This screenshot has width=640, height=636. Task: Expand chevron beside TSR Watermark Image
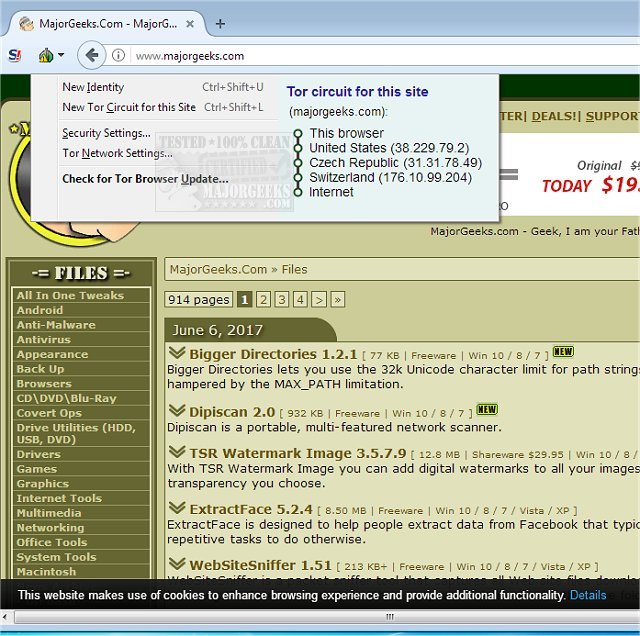point(177,451)
